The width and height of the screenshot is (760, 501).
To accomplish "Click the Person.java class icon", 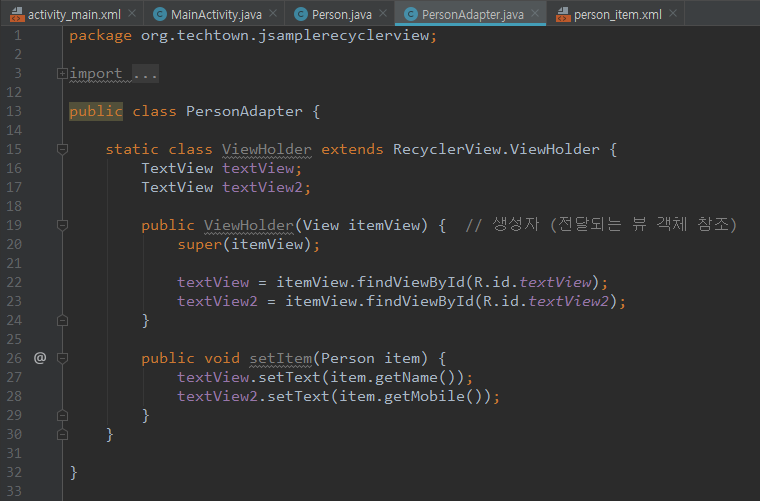I will [x=301, y=15].
